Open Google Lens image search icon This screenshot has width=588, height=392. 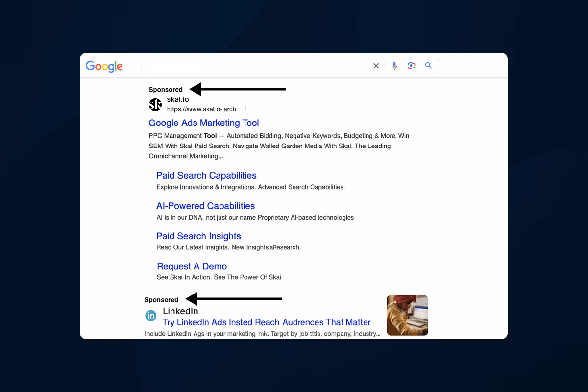click(x=412, y=66)
